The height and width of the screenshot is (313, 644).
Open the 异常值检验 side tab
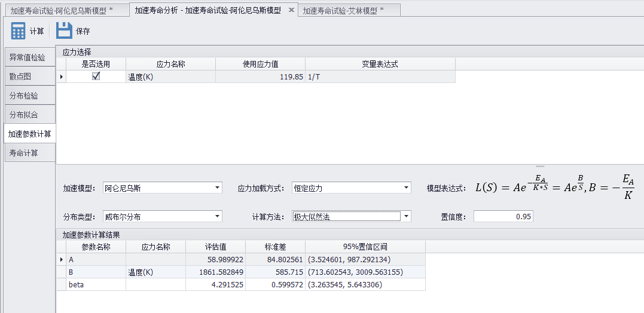29,57
